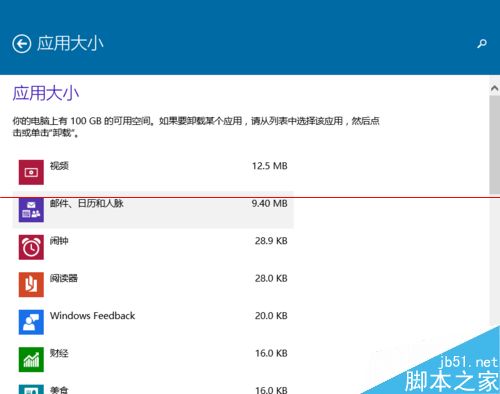The height and width of the screenshot is (394, 500).
Task: Click the 视频 app icon
Action: click(31, 172)
